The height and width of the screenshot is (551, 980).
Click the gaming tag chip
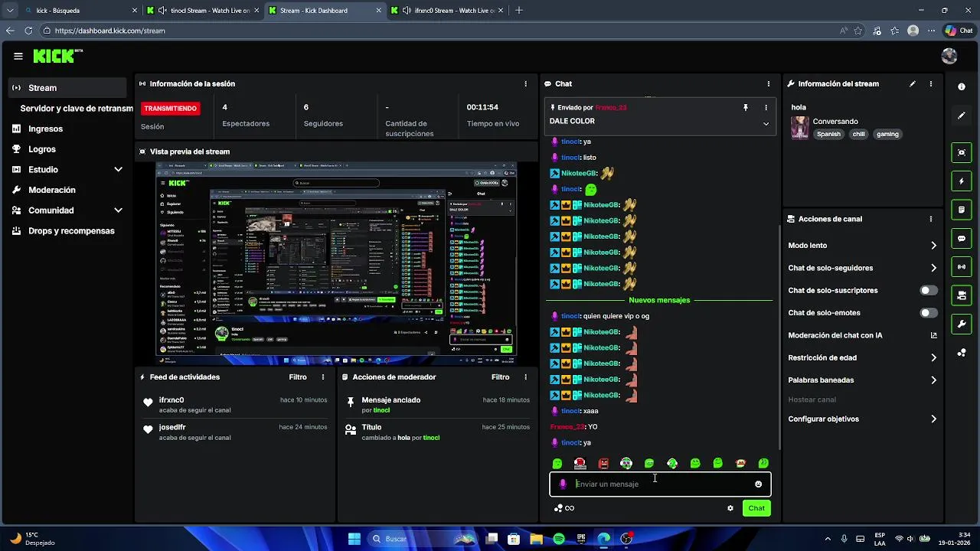click(887, 134)
